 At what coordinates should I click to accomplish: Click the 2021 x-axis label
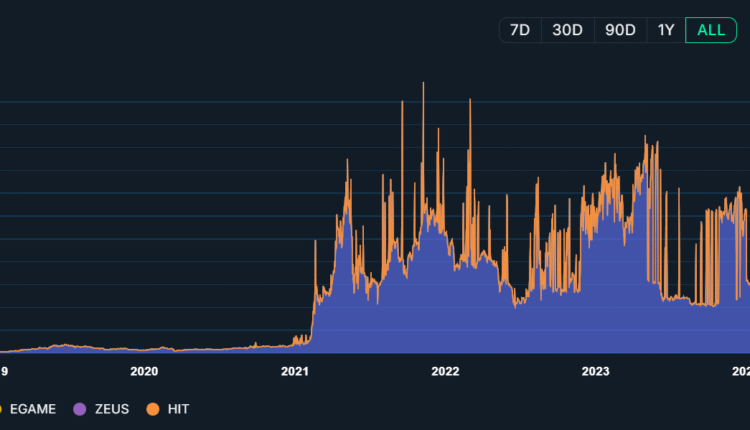click(x=295, y=371)
